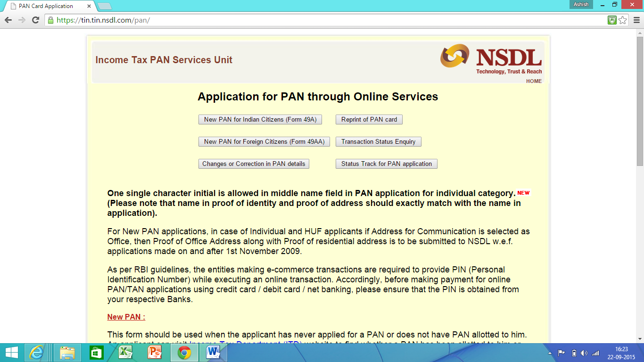Open Transaction Status Enquiry
644x362 pixels.
[x=379, y=141]
